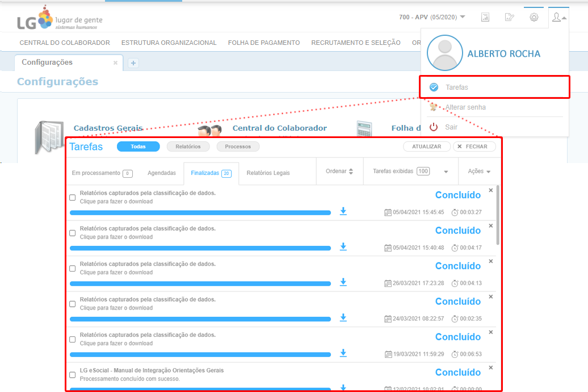
Task: Expand the 700 - APV company selector
Action: [432, 17]
